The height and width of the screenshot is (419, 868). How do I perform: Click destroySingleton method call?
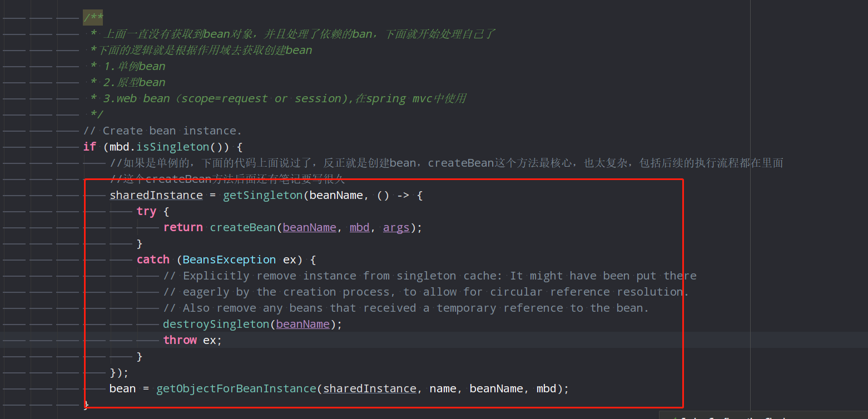click(x=216, y=325)
